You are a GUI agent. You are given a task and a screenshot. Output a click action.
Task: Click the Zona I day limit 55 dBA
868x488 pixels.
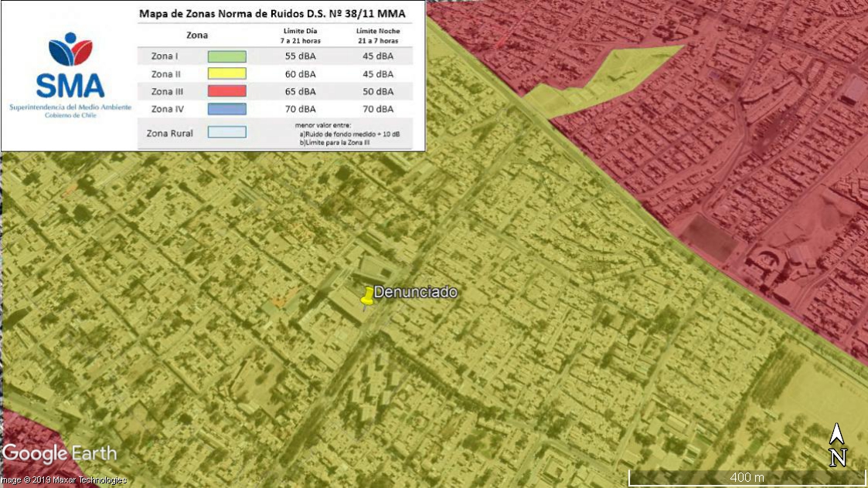click(x=301, y=56)
